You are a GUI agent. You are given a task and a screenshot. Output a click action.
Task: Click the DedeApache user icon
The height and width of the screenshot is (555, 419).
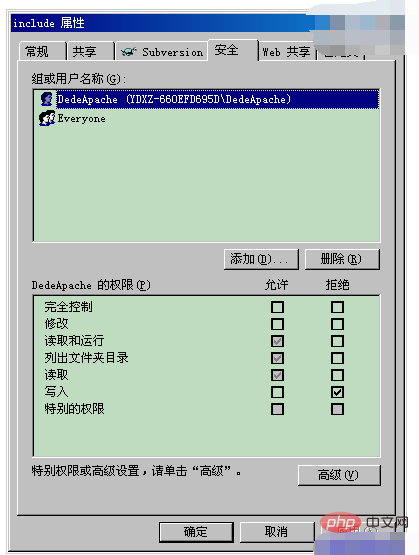47,99
